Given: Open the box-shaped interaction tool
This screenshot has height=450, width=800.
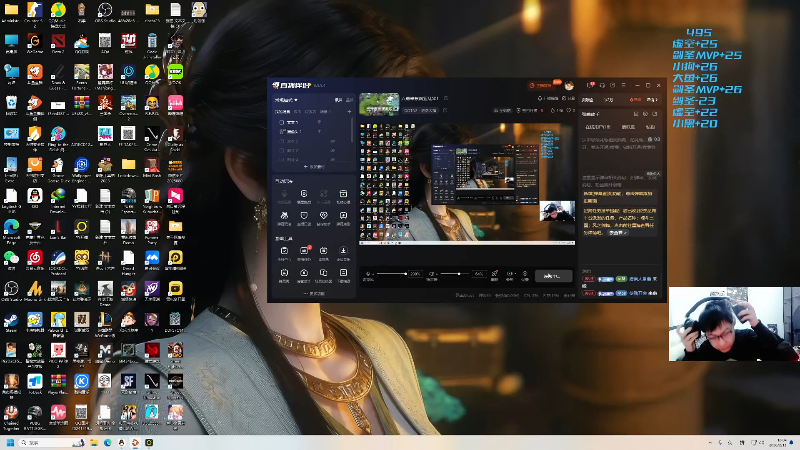Looking at the screenshot, I should 343,196.
